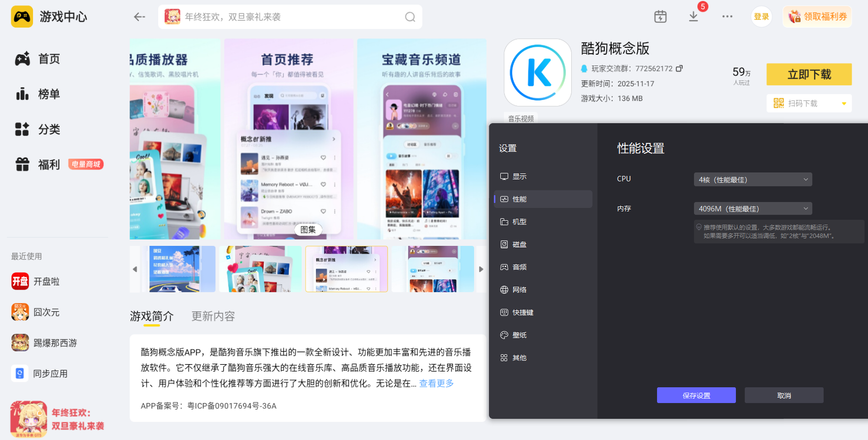Open 磁盘 settings section
868x440 pixels.
click(x=543, y=244)
